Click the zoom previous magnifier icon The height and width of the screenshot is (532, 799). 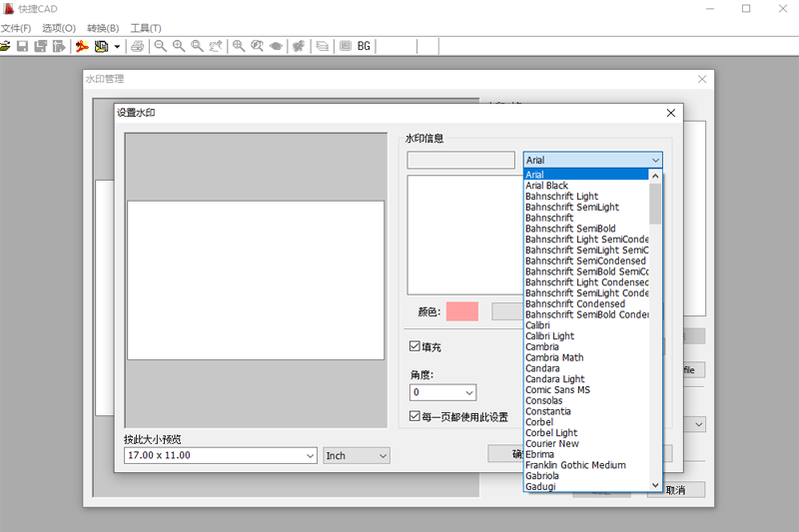258,46
